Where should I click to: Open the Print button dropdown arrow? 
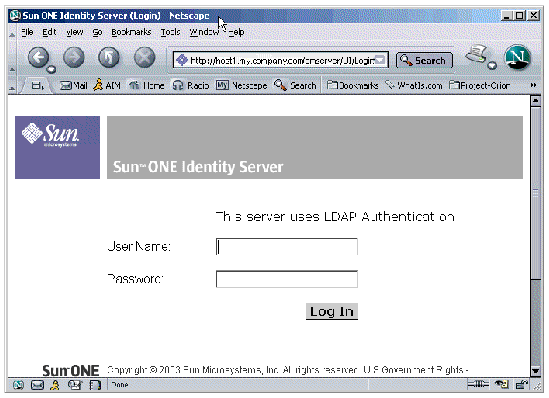(492, 65)
